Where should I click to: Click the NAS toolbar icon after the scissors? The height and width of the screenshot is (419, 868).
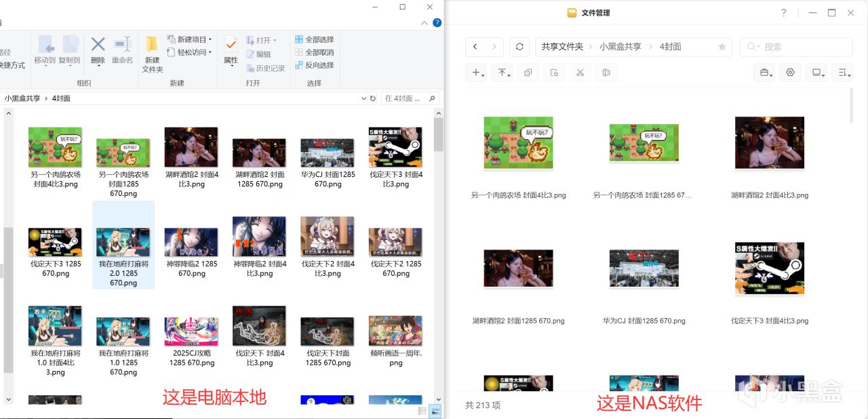[x=606, y=73]
